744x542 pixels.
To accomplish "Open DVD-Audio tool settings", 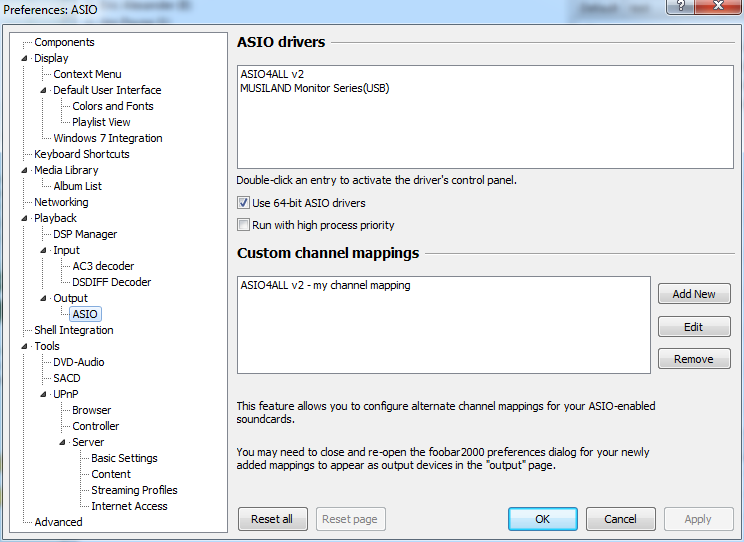I will point(78,362).
